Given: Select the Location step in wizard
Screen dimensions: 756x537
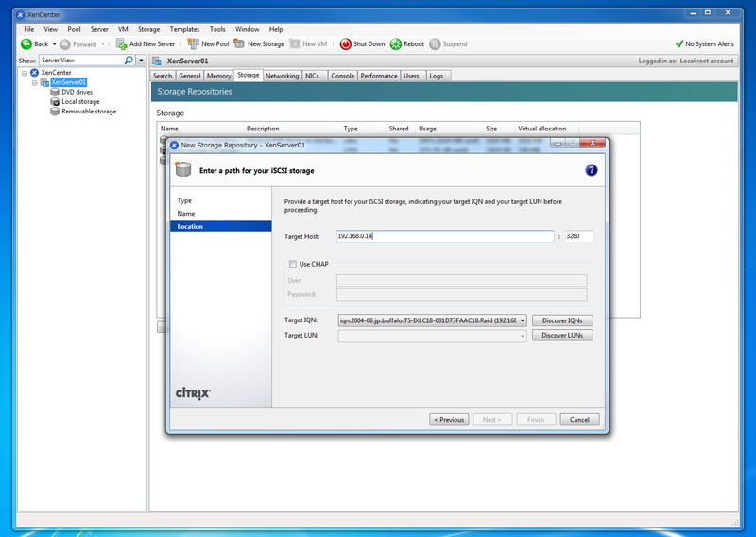Looking at the screenshot, I should point(221,226).
